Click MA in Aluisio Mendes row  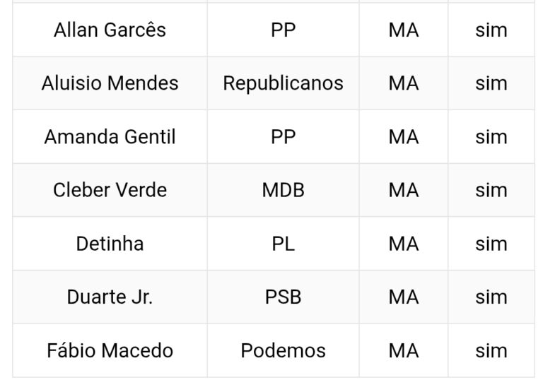(403, 83)
